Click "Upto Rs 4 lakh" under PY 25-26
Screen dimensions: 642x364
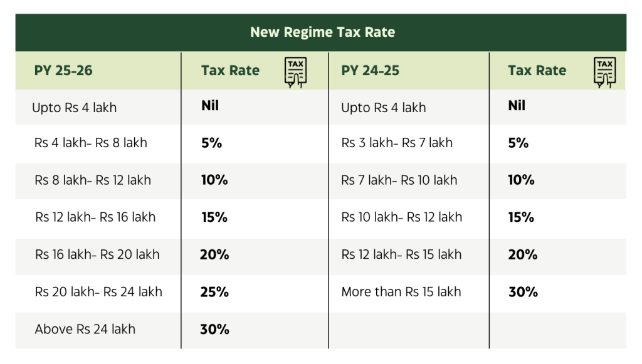pyautogui.click(x=74, y=108)
